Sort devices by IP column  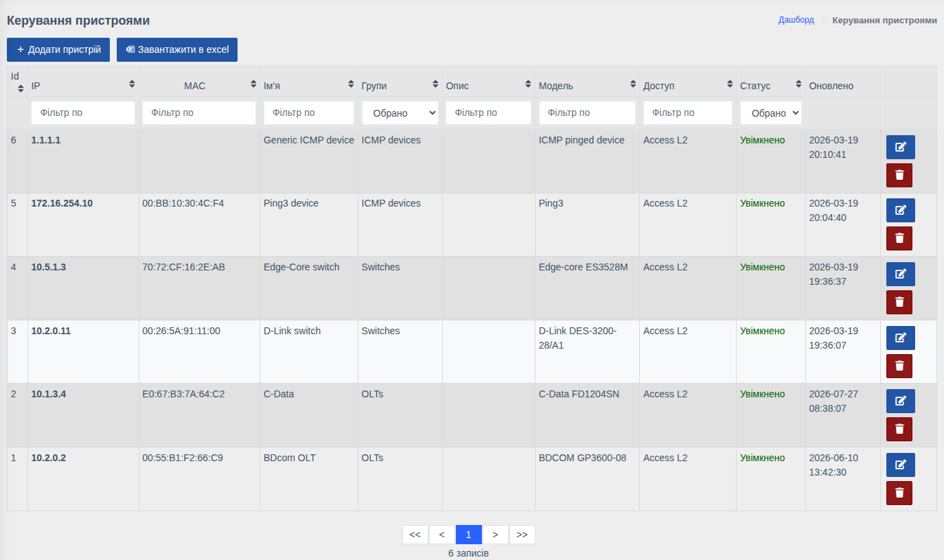pyautogui.click(x=132, y=84)
